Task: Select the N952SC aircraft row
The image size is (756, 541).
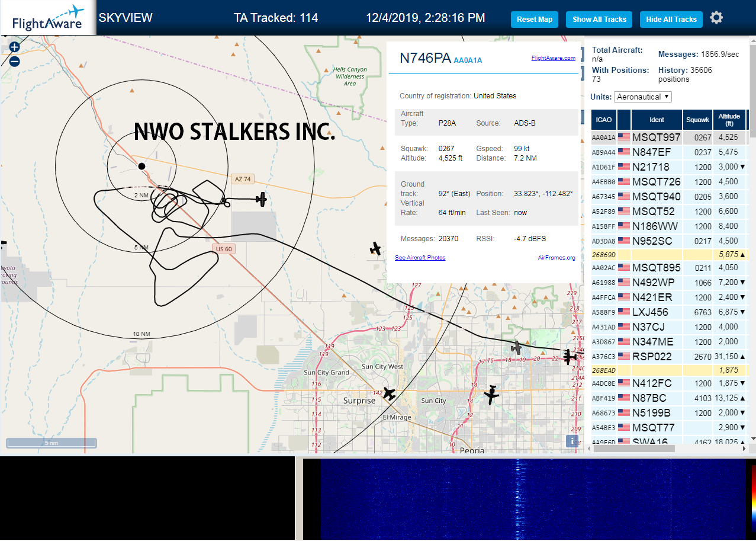Action: click(669, 241)
